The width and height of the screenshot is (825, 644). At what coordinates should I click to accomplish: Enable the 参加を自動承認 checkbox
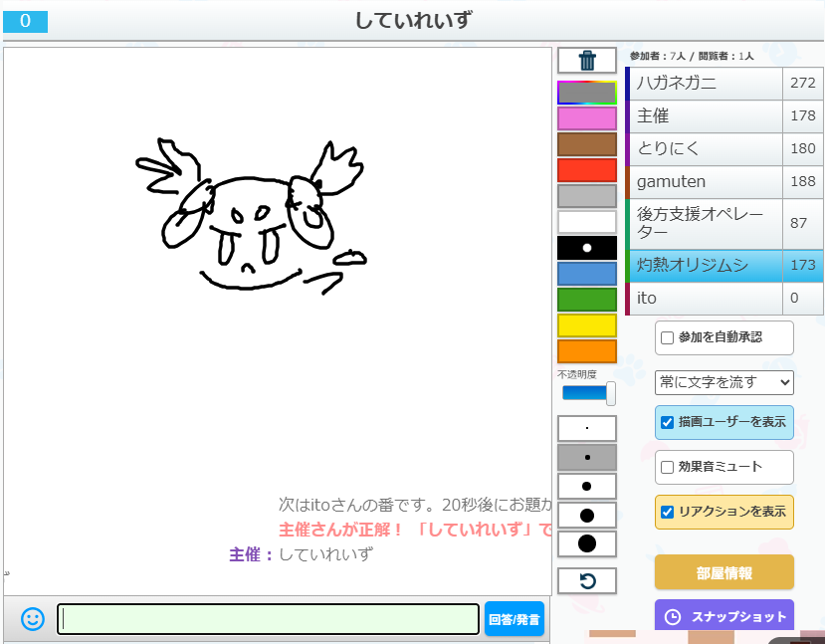[x=668, y=337]
